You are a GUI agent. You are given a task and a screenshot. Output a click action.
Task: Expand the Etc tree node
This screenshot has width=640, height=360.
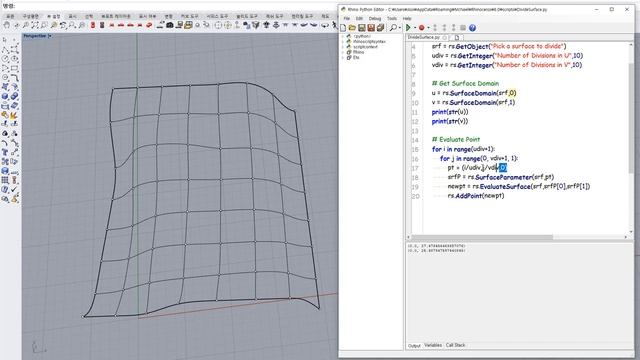click(342, 58)
